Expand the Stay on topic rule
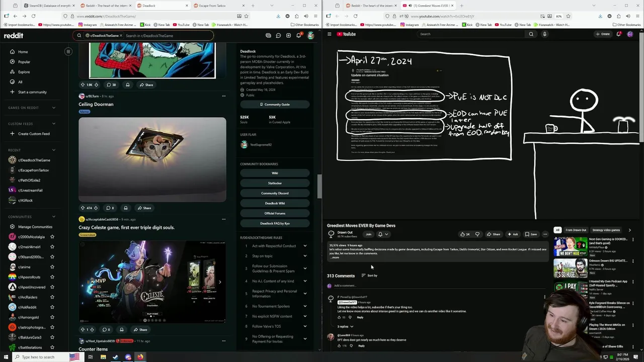The width and height of the screenshot is (644, 362). [305, 256]
